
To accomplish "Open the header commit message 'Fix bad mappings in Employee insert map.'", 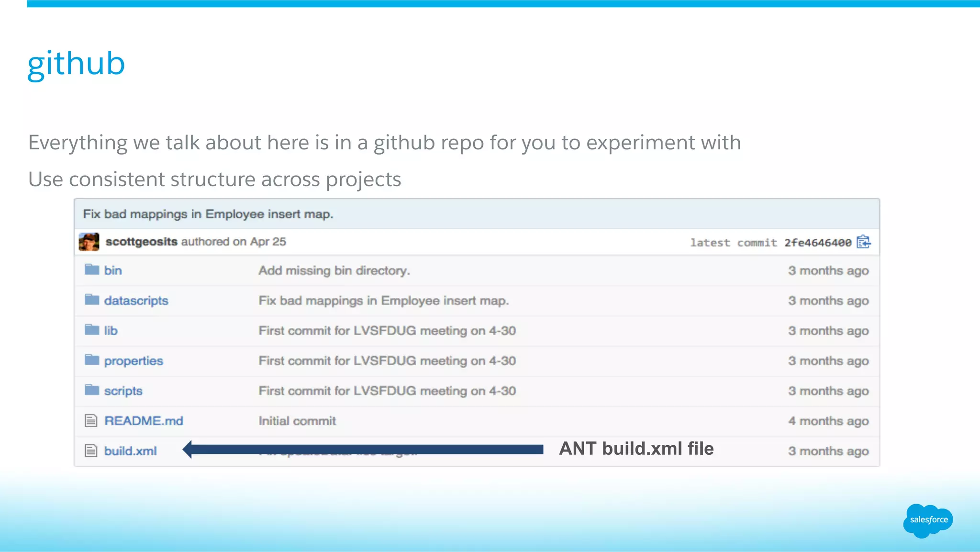I will click(208, 214).
